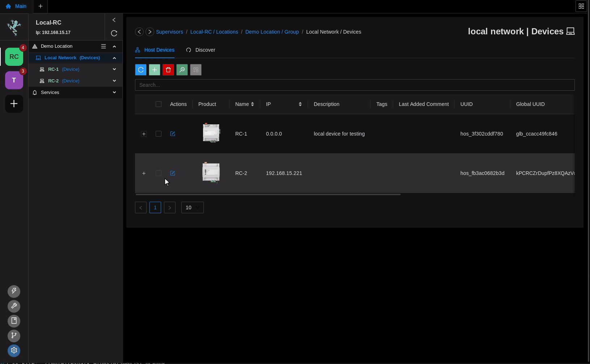Screen dimensions: 590x364
Task: Open the page size dropdown showing 10
Action: (192, 207)
